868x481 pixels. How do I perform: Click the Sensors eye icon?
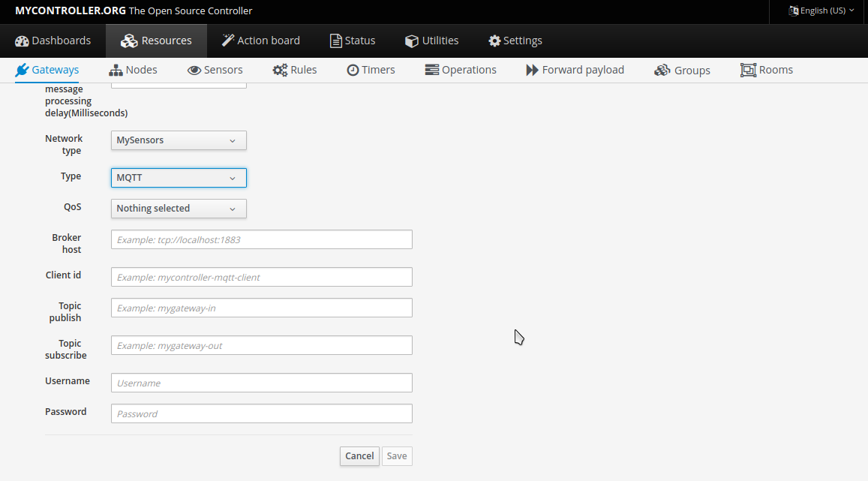point(194,70)
